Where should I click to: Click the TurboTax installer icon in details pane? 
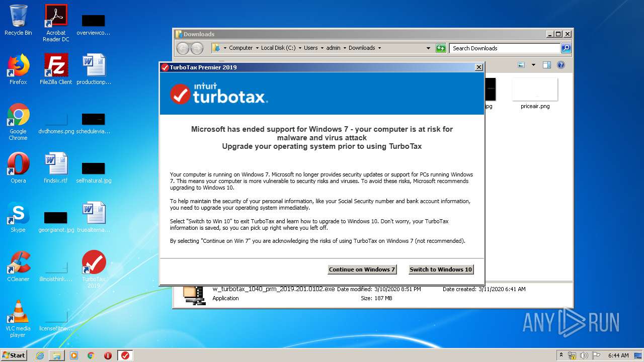pos(194,295)
